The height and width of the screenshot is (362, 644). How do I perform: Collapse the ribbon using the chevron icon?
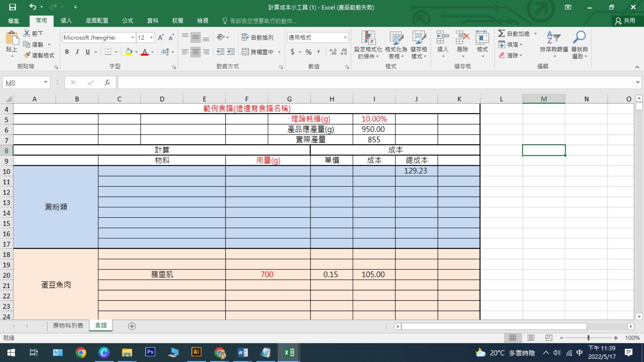point(637,66)
